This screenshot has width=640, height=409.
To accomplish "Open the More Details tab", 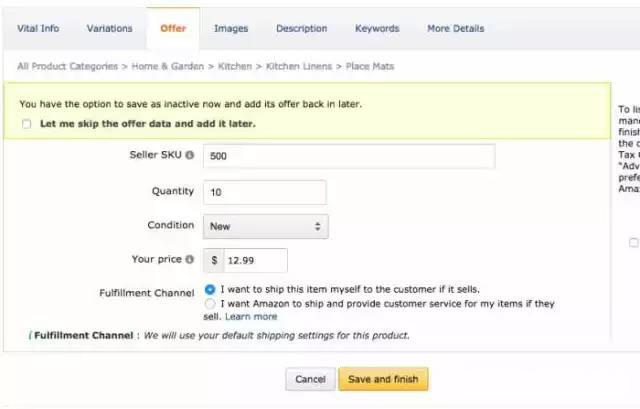I will [455, 29].
